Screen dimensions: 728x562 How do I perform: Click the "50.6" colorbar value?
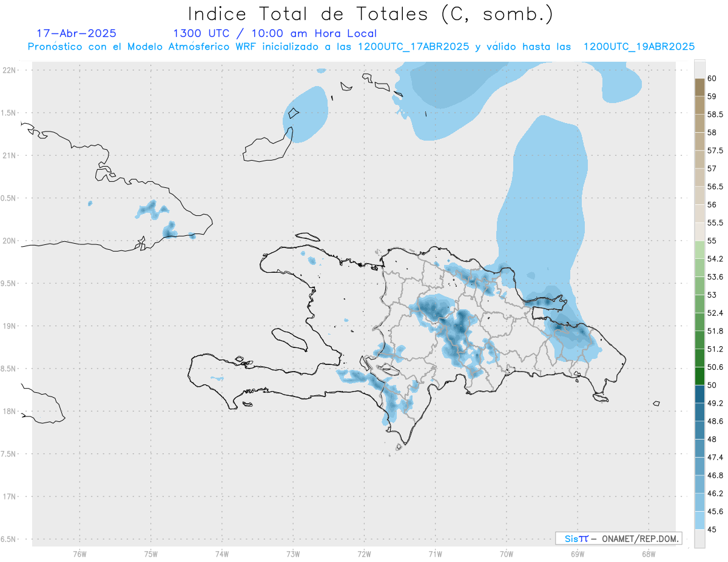[x=715, y=367]
